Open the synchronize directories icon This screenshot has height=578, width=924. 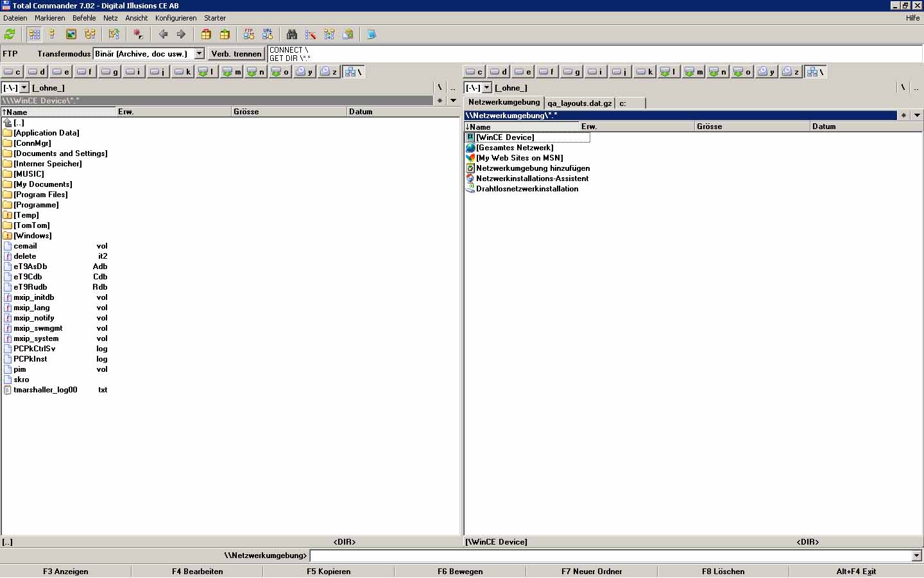(329, 34)
